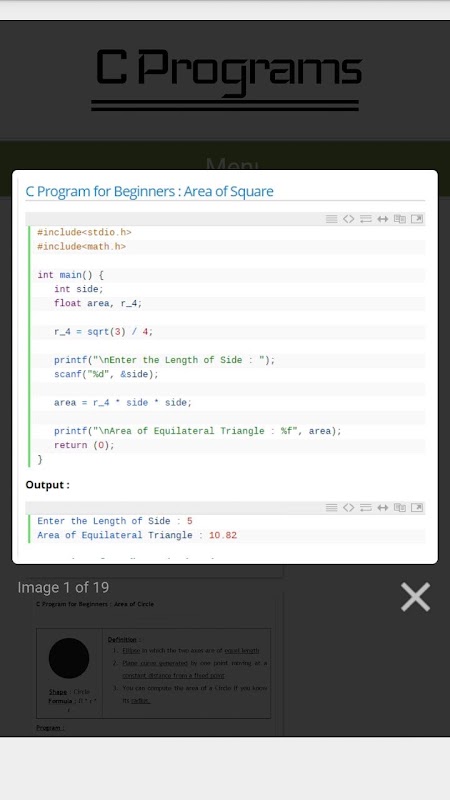Toggle line numbers in the code block toolbar

click(x=332, y=219)
